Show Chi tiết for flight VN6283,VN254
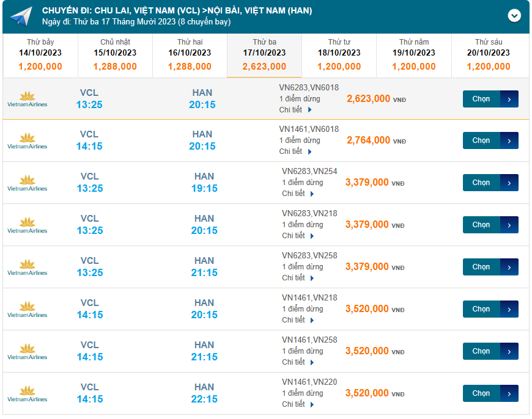This screenshot has height=419, width=532. pos(298,194)
